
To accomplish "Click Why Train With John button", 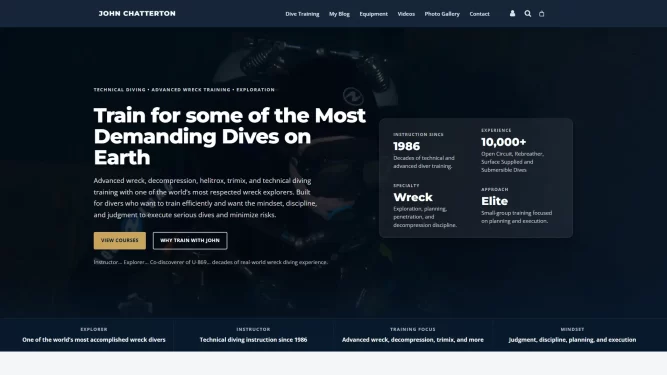I will pyautogui.click(x=190, y=241).
